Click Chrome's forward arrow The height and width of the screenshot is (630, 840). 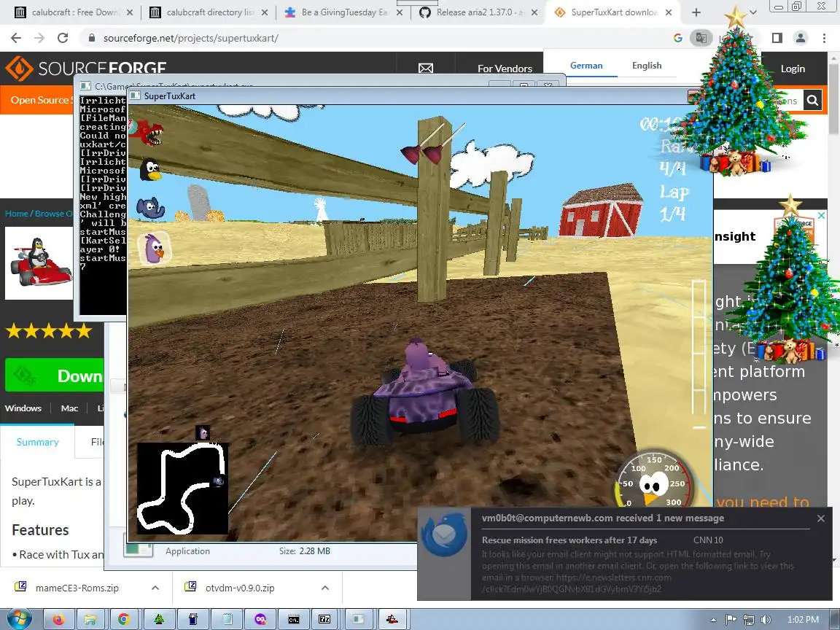(x=39, y=38)
